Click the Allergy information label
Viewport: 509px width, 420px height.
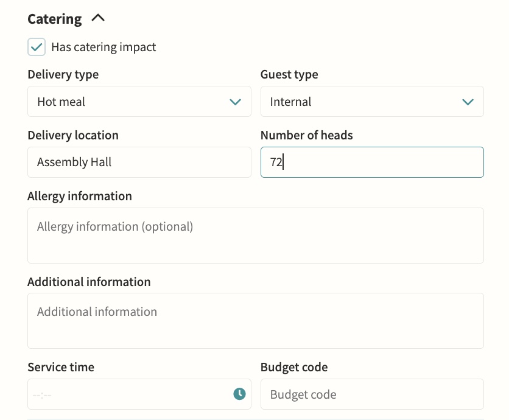(80, 196)
